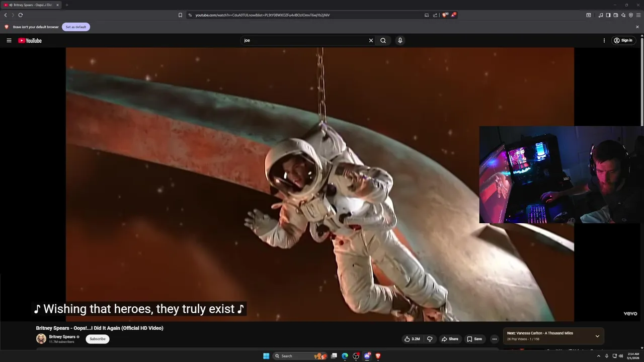Open YouTube settings three-dot menu
This screenshot has height=362, width=644.
(x=604, y=40)
